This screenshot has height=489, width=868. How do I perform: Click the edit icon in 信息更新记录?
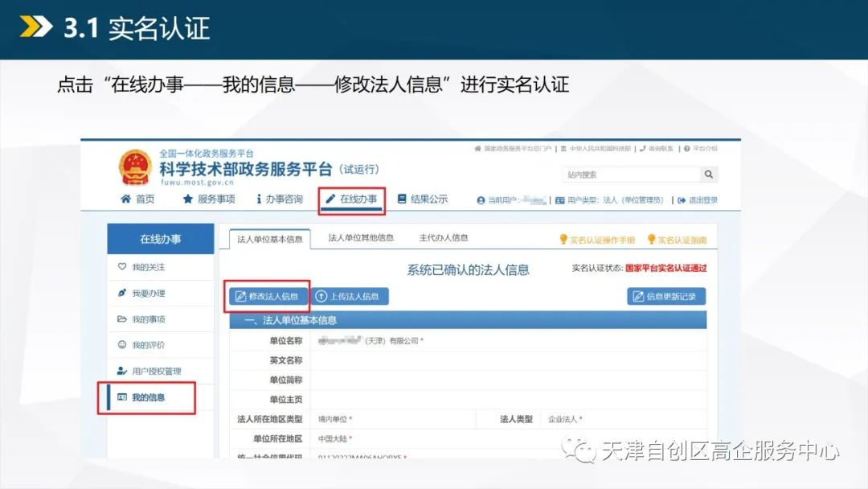(638, 296)
